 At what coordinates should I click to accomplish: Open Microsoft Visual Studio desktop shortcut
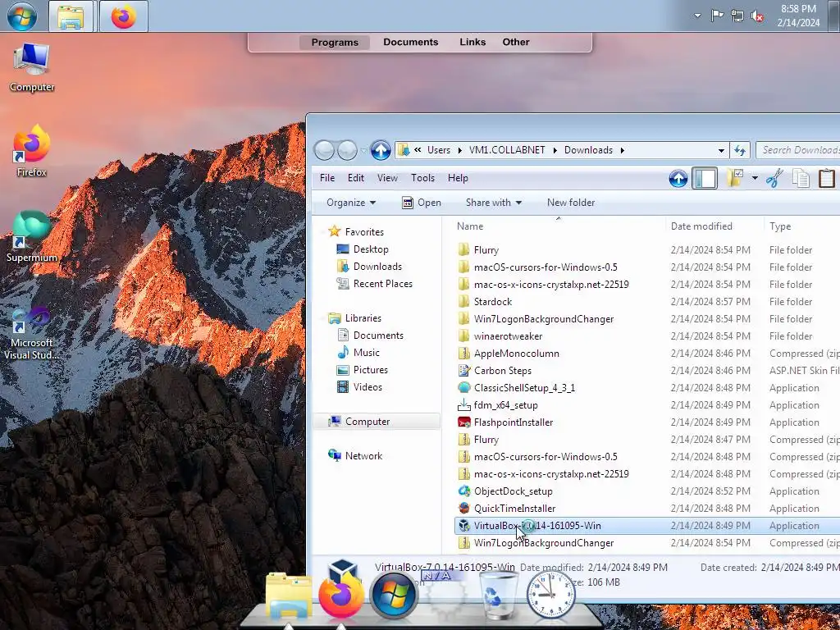click(32, 333)
